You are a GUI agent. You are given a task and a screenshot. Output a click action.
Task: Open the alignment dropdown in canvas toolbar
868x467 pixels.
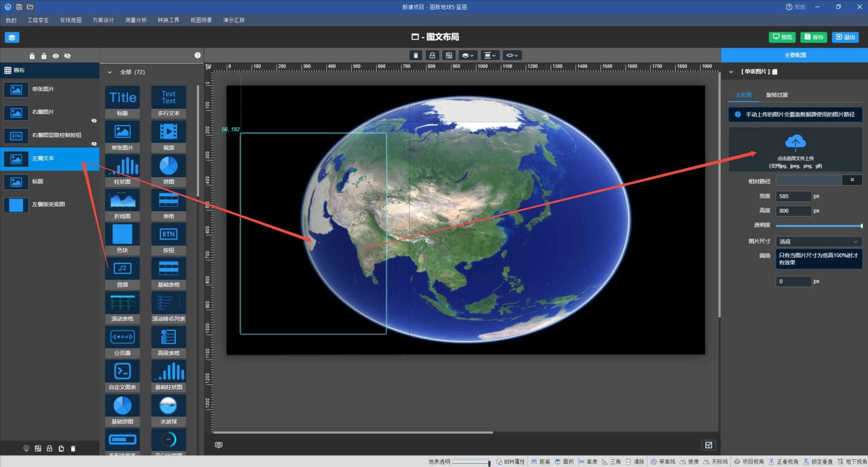tap(490, 55)
